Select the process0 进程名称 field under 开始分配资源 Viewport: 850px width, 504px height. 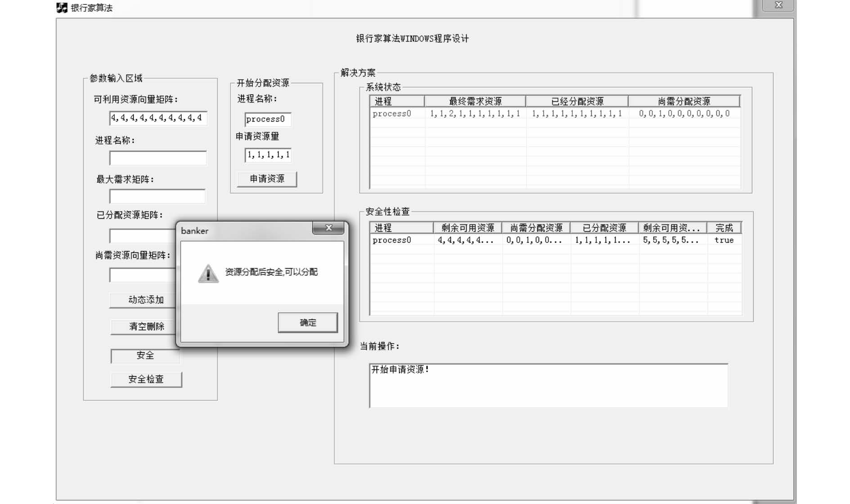click(267, 119)
